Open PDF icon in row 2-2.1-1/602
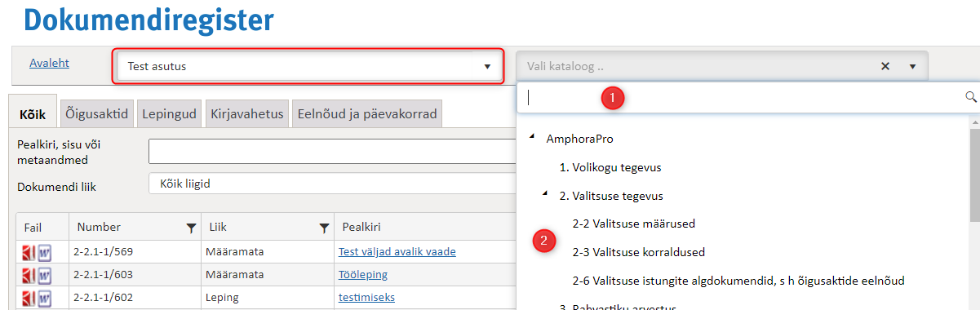The image size is (980, 310). (x=29, y=298)
